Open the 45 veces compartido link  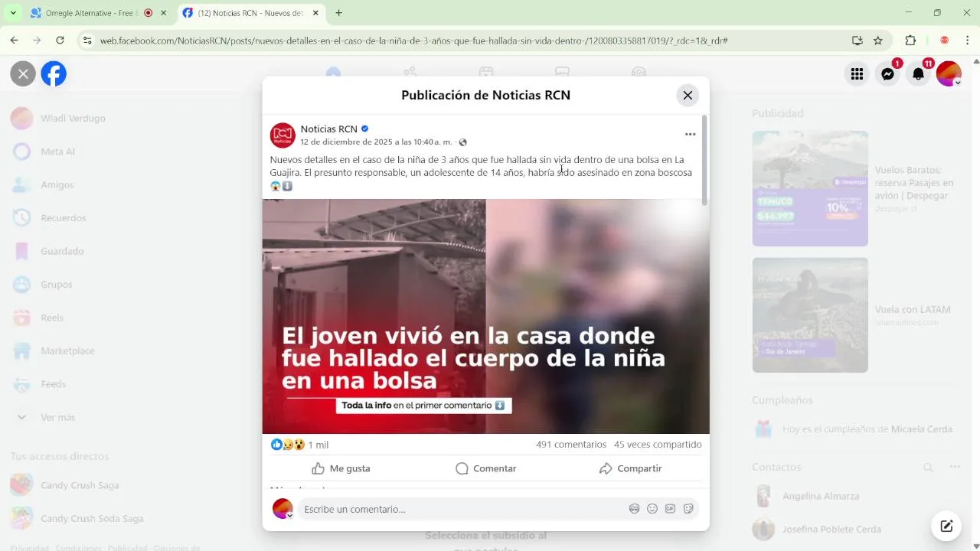[658, 445]
